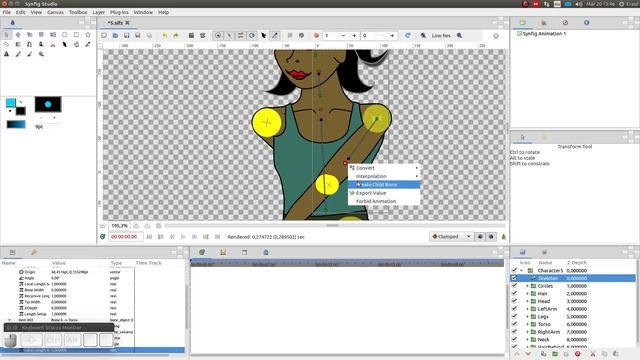The width and height of the screenshot is (640, 360).
Task: Toggle visibility checkbox of Circles layer
Action: (x=514, y=286)
